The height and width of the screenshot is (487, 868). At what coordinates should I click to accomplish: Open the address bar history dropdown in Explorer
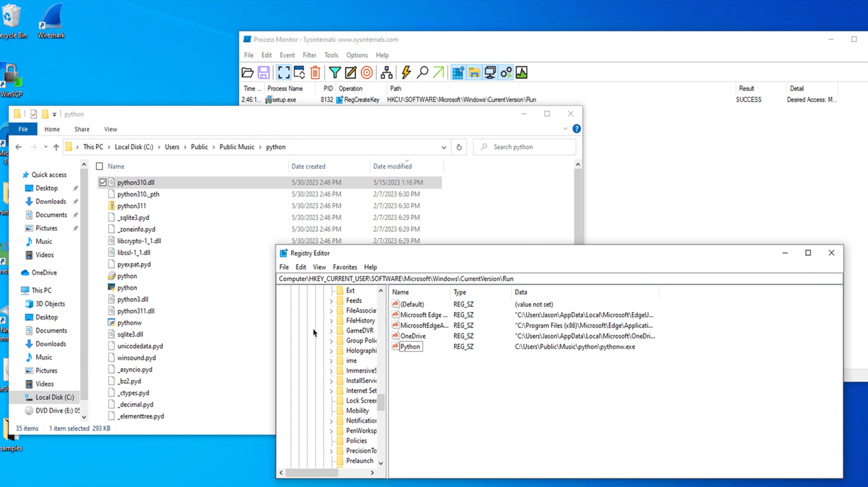coord(443,148)
